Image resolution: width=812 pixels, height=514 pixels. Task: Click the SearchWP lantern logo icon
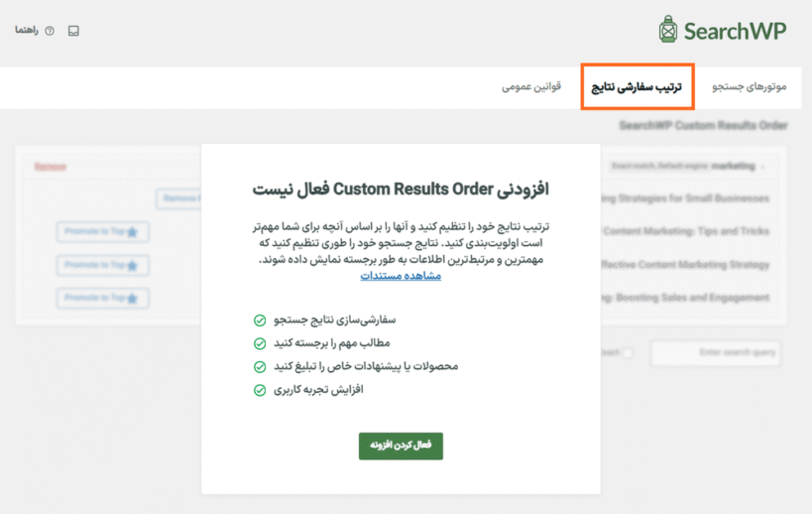[x=668, y=30]
